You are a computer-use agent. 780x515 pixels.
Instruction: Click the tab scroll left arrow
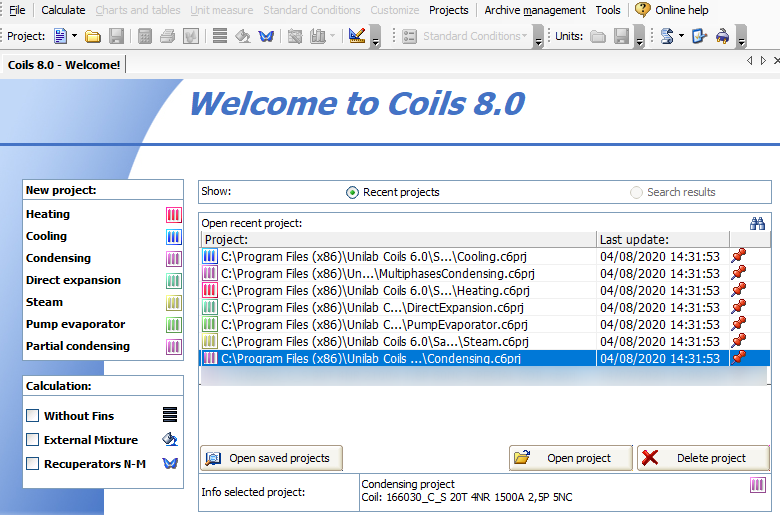pos(750,61)
